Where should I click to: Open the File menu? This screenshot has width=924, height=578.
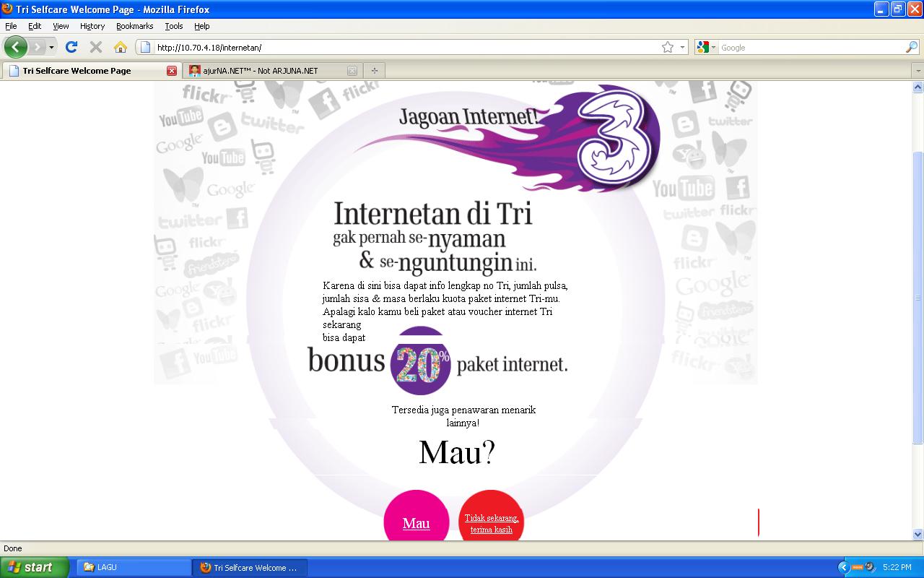pyautogui.click(x=11, y=26)
